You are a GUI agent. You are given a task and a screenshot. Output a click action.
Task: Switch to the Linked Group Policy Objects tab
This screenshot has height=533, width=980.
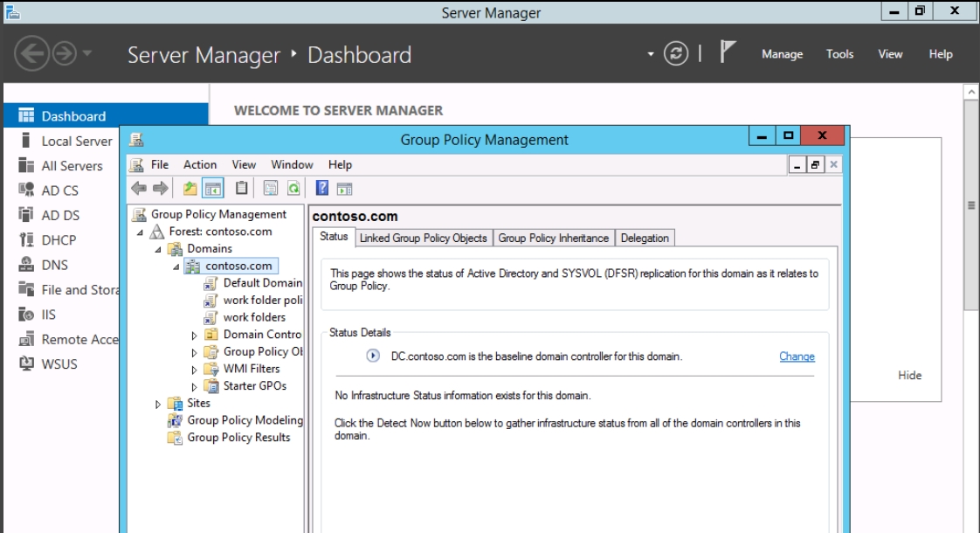coord(423,238)
